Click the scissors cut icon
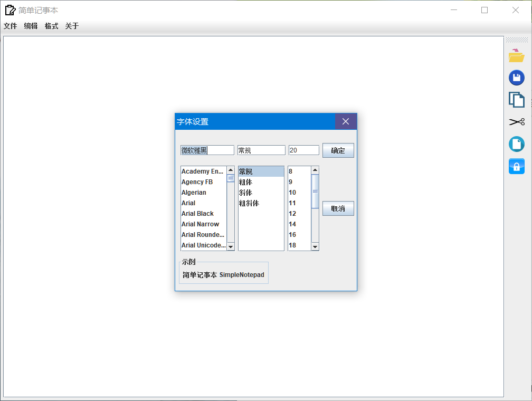The width and height of the screenshot is (532, 401). pyautogui.click(x=517, y=121)
